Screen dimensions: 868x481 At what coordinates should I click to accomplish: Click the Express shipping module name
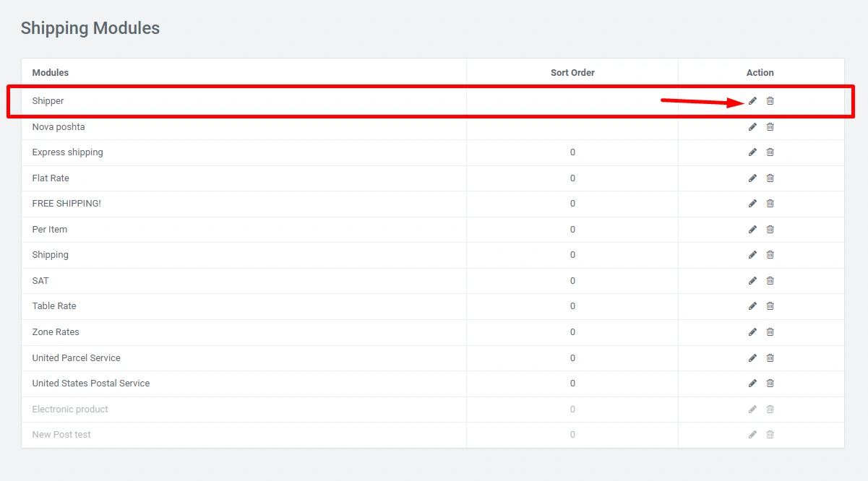pos(68,152)
